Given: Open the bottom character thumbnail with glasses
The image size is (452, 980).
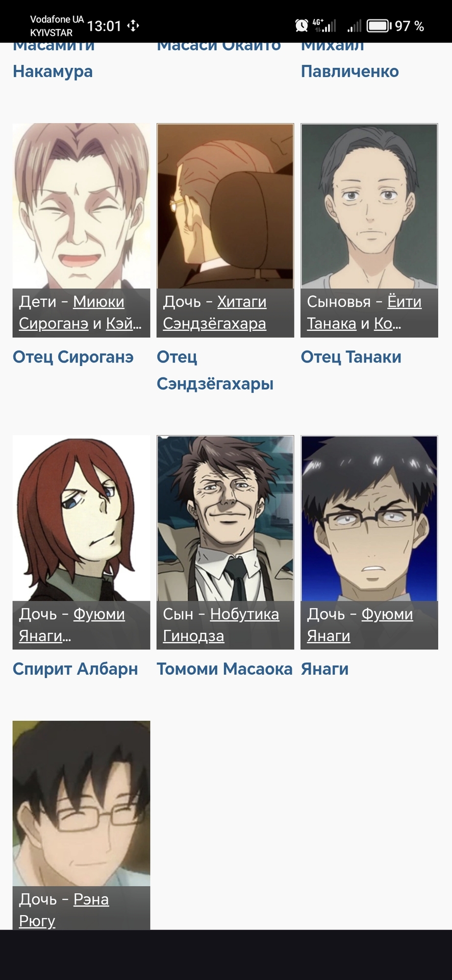Looking at the screenshot, I should click(x=81, y=803).
